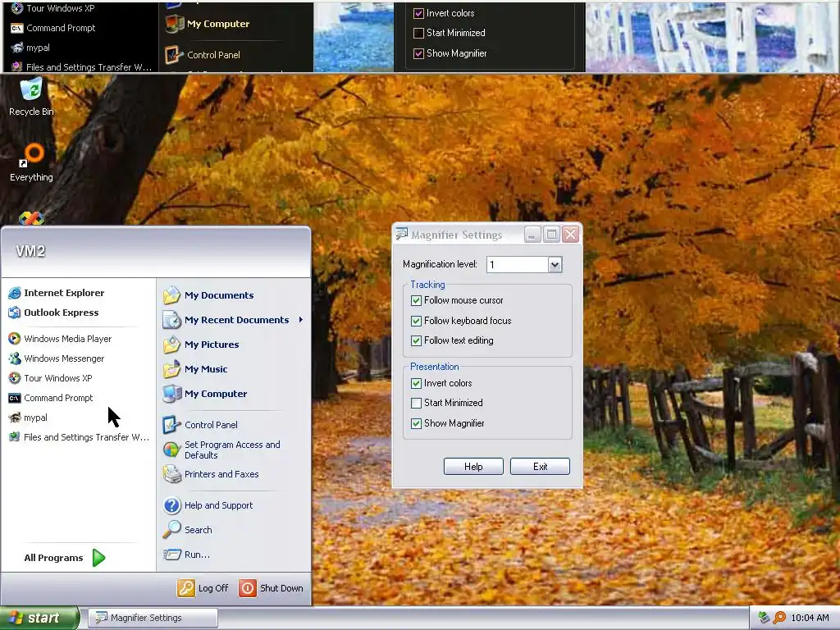The image size is (840, 630).
Task: Click Exit button in Magnifier Settings
Action: pos(540,467)
